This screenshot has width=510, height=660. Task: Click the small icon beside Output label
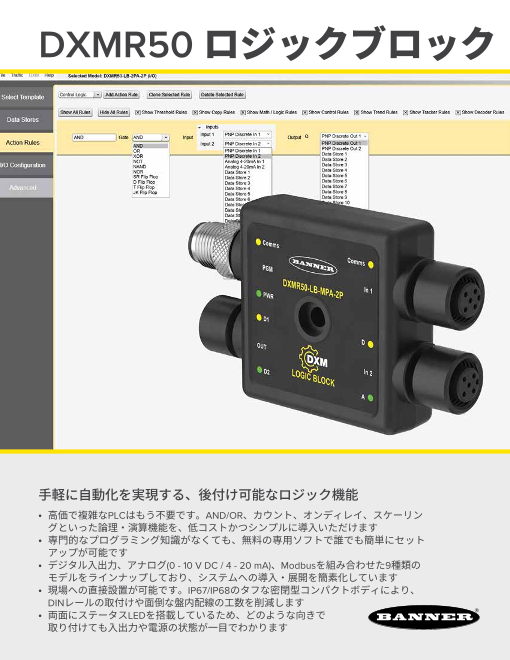[307, 136]
